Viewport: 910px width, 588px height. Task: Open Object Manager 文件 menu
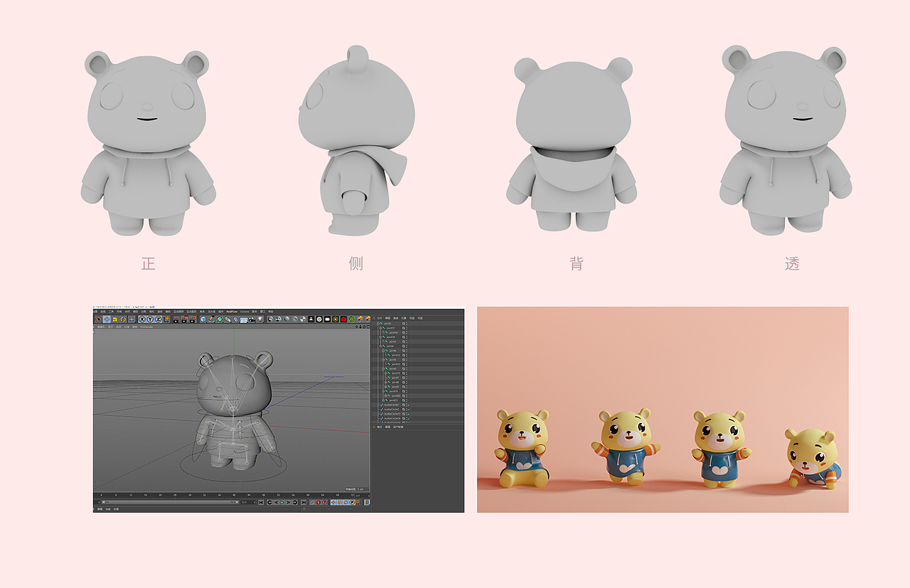point(380,318)
